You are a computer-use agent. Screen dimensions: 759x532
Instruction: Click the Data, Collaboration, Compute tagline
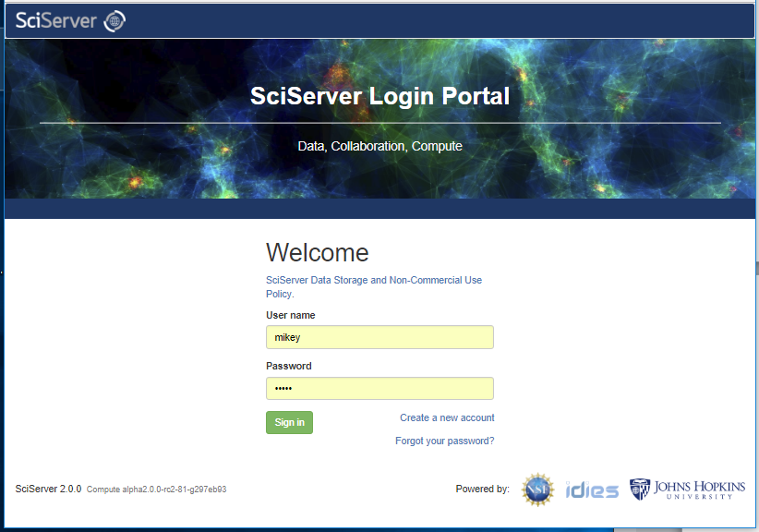[x=379, y=146]
